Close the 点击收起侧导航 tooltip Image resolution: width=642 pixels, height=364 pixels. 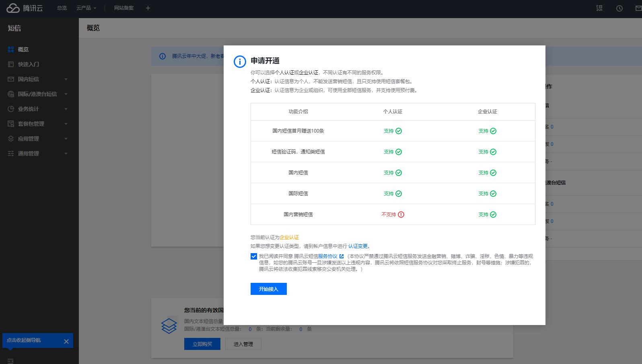point(66,342)
